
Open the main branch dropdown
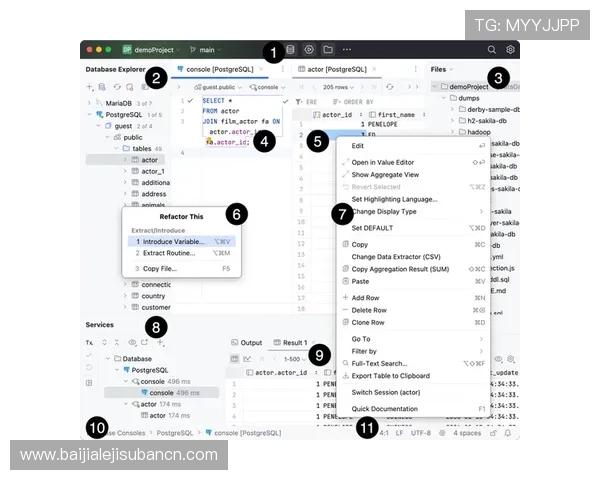[x=205, y=49]
